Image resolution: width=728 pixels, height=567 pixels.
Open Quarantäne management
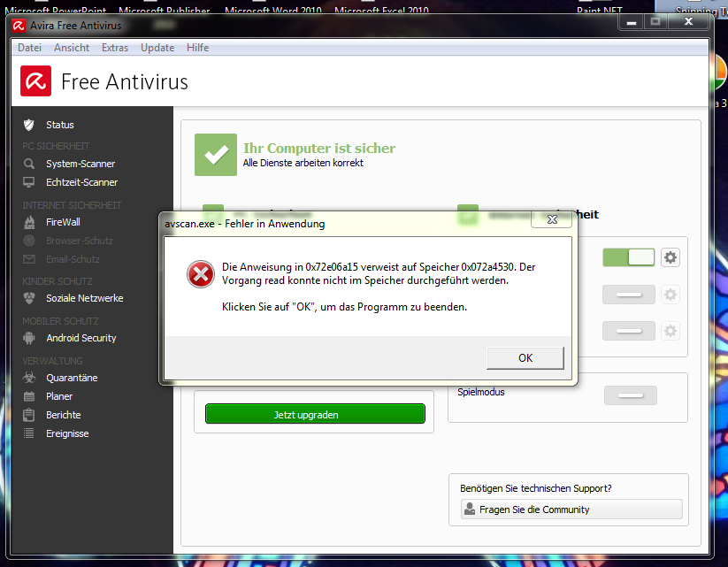(x=72, y=378)
